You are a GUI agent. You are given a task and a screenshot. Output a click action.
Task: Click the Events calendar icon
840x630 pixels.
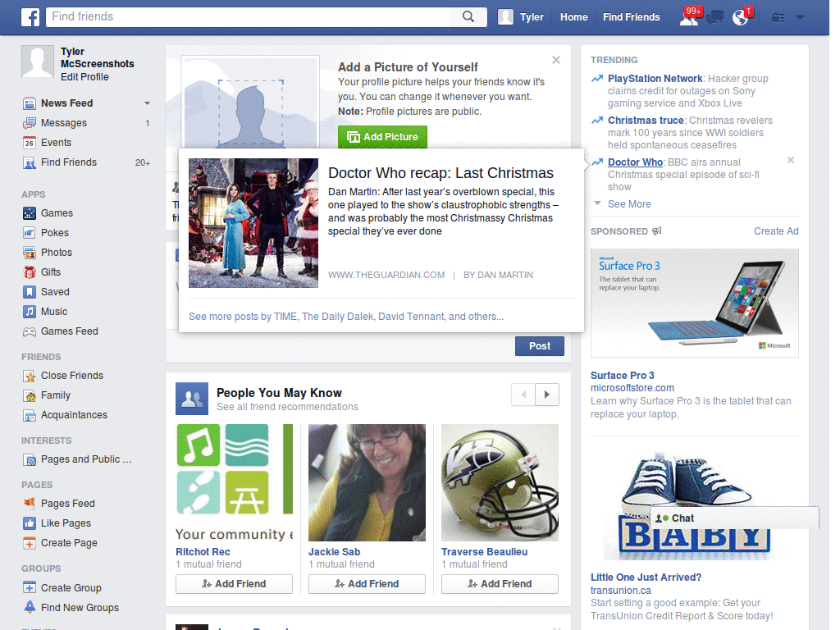(x=30, y=143)
